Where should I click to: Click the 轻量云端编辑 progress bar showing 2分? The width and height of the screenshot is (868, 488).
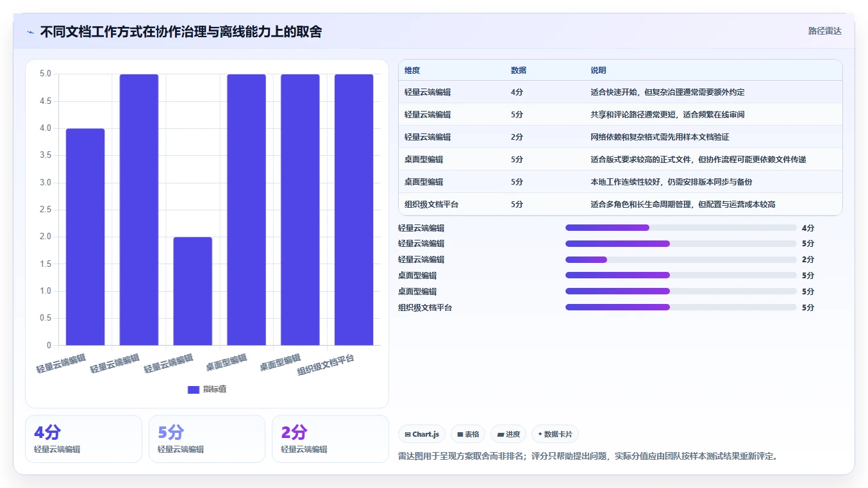[x=681, y=260]
